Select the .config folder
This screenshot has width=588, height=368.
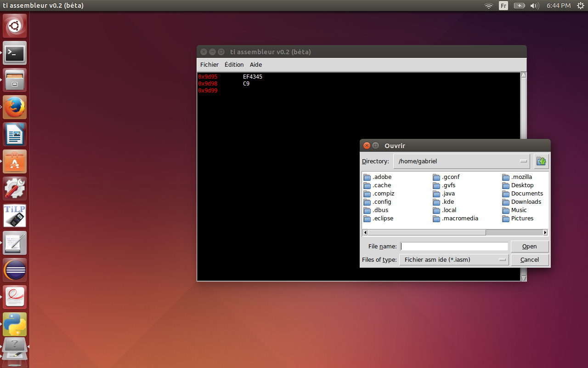pyautogui.click(x=381, y=202)
